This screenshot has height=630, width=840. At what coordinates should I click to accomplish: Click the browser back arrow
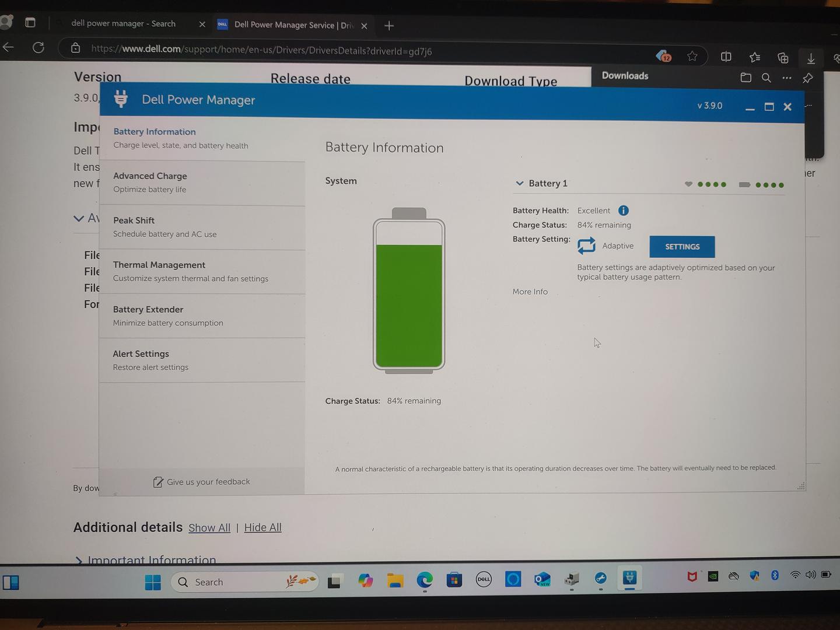8,47
